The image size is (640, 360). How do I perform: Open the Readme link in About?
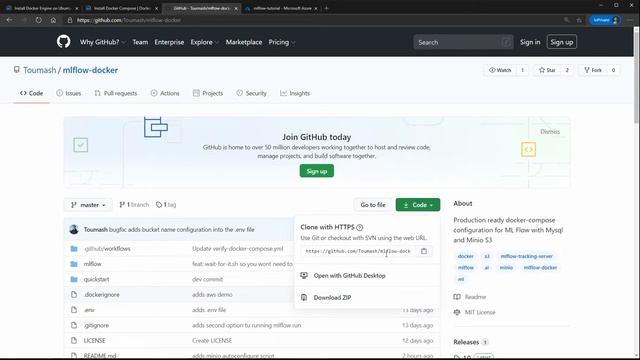475,297
